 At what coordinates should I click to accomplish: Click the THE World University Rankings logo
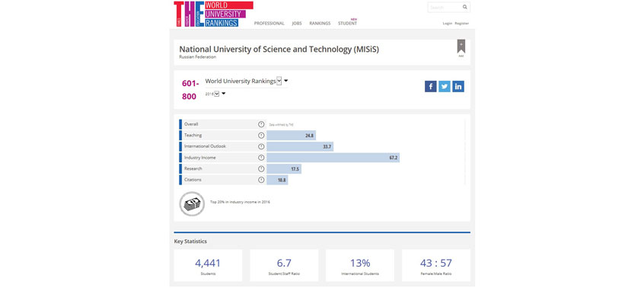213,14
